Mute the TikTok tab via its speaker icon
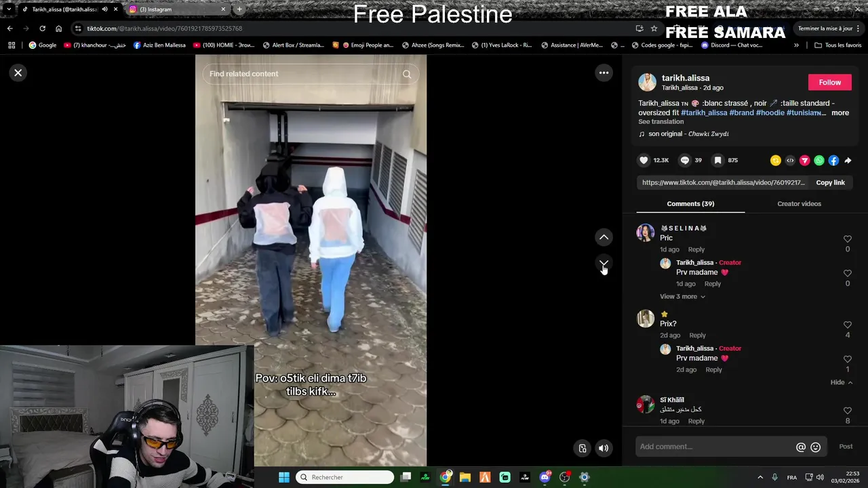 (x=104, y=9)
